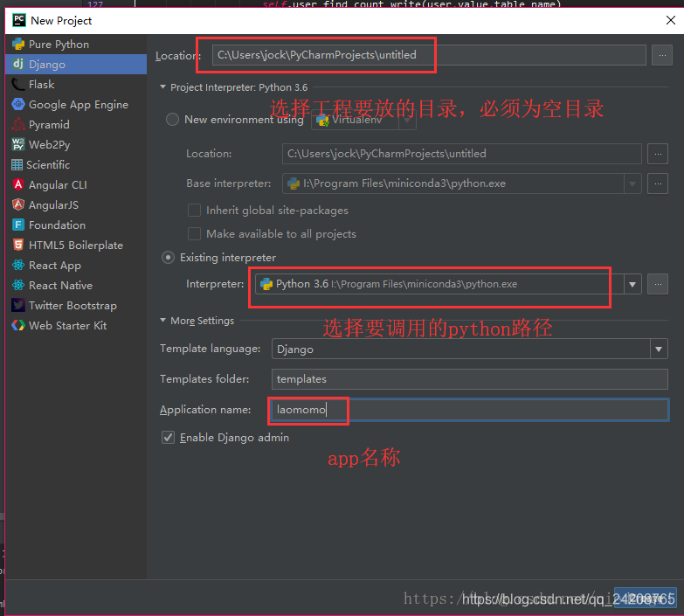Open the Base interpreter dropdown arrow
Screen dimensions: 684x616
pyautogui.click(x=632, y=183)
